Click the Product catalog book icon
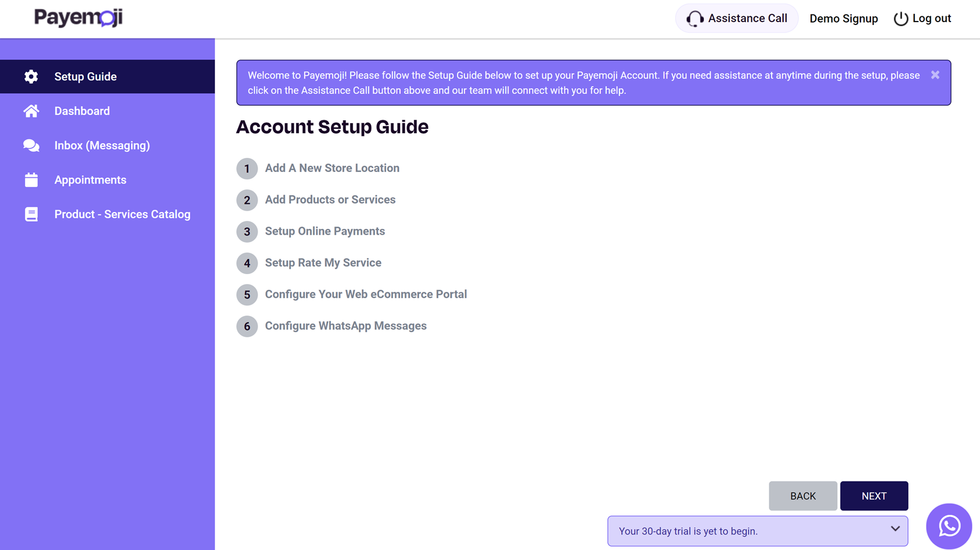980x550 pixels. pos(31,214)
